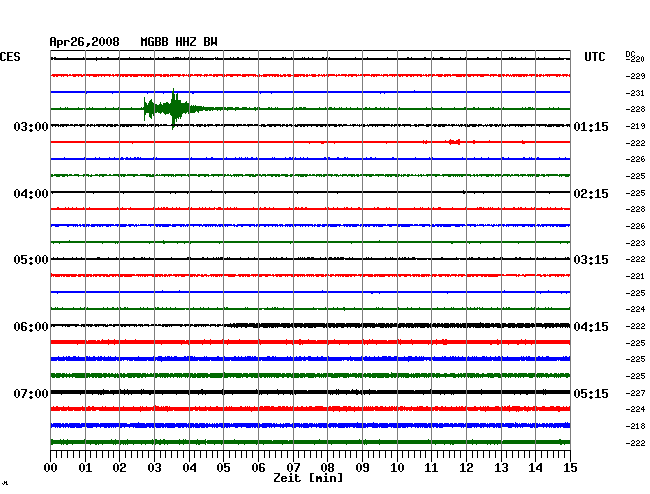Click the DC offset value -227
This screenshot has width=650, height=494.
tap(635, 393)
